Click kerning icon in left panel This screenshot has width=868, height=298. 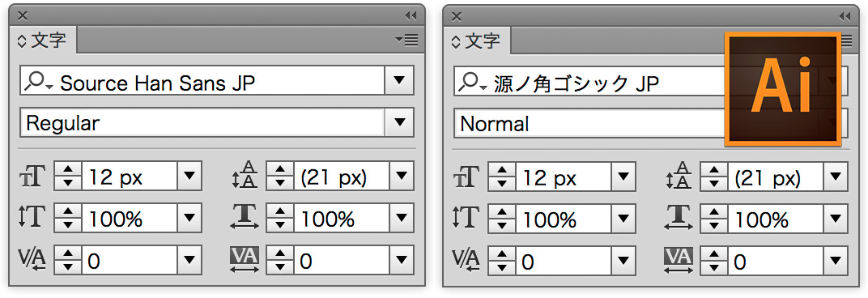tap(32, 259)
